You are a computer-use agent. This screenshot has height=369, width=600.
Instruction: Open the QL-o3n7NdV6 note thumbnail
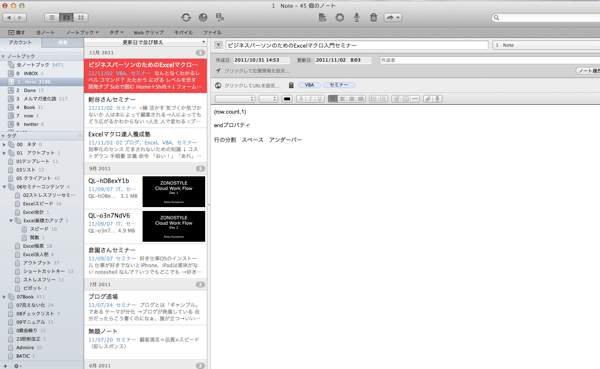pos(174,226)
